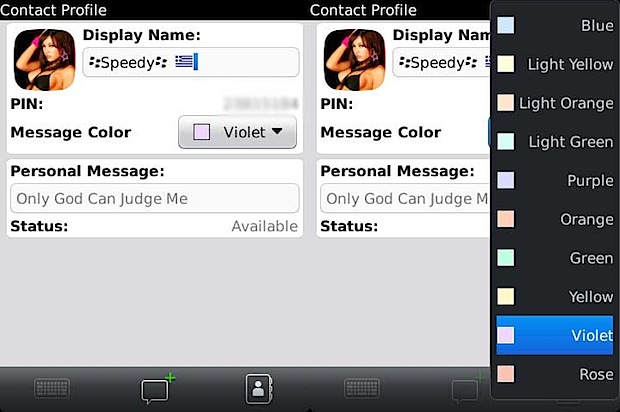The image size is (620, 412).
Task: Start new chat with plus bubble icon
Action: 158,388
